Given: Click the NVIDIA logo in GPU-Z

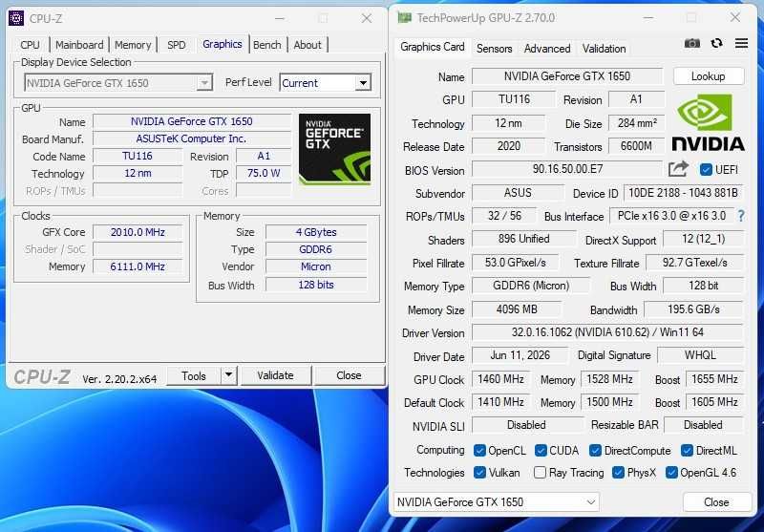Looking at the screenshot, I should click(709, 122).
